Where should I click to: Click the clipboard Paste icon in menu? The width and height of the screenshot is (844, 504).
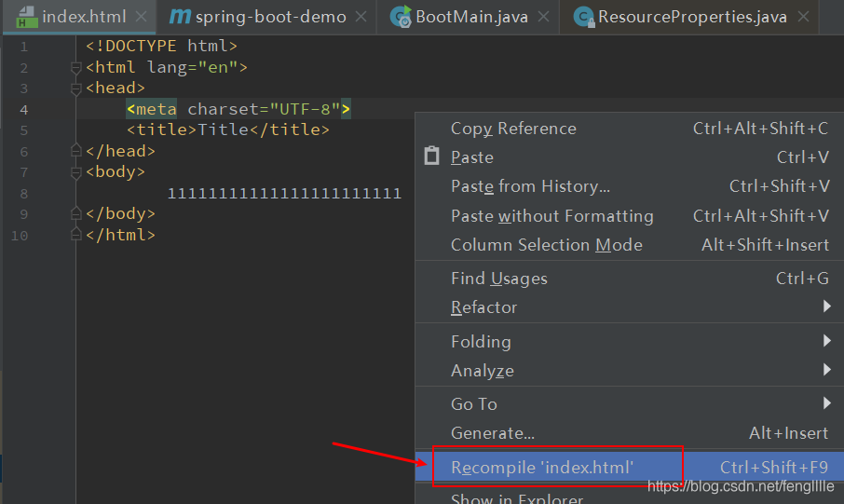(431, 156)
